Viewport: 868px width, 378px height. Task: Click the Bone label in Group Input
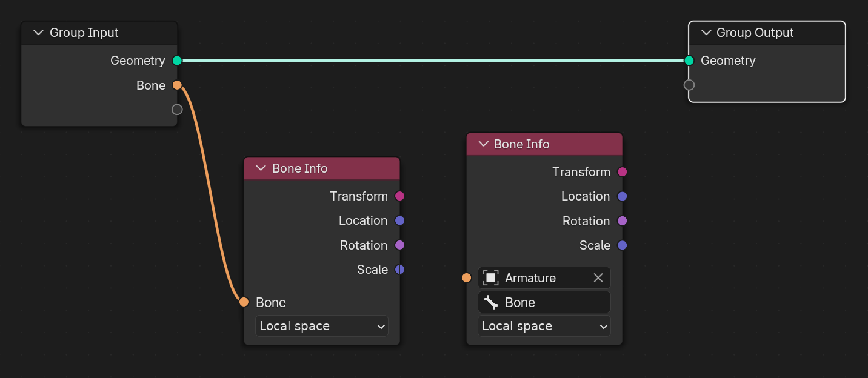(x=151, y=85)
